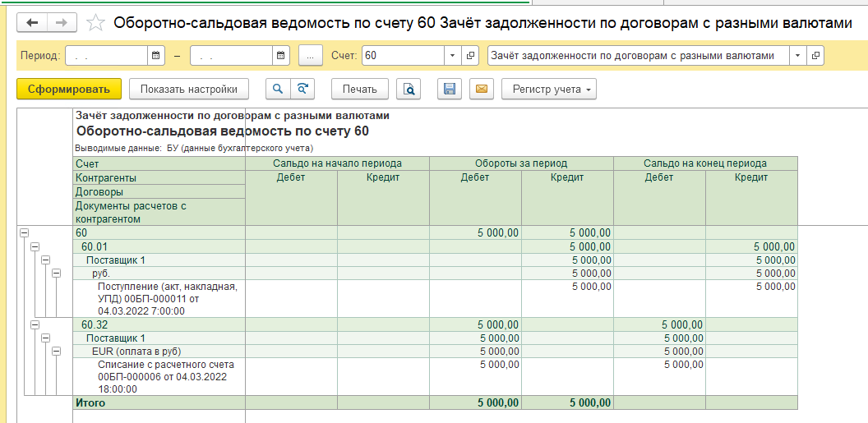Click Документы расчетов с контрагентом header
Viewport: 868px width, 423px height.
click(x=159, y=213)
